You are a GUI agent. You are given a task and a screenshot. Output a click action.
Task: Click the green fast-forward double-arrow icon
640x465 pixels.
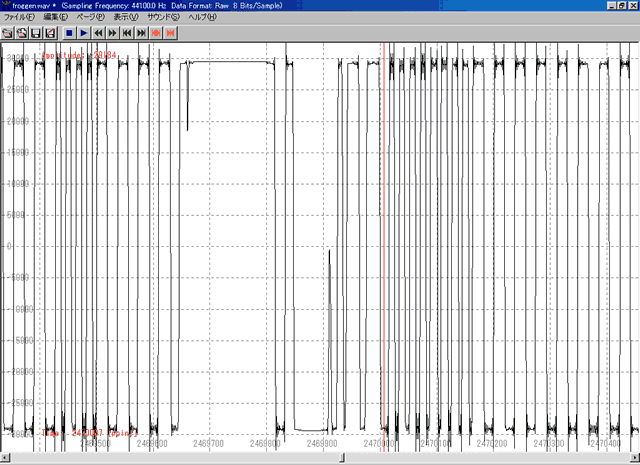click(113, 33)
